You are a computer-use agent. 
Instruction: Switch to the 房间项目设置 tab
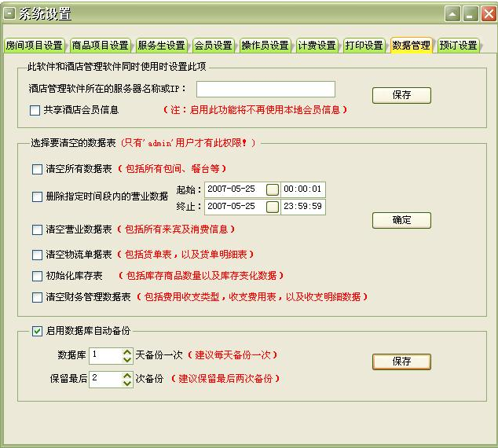pos(35,45)
